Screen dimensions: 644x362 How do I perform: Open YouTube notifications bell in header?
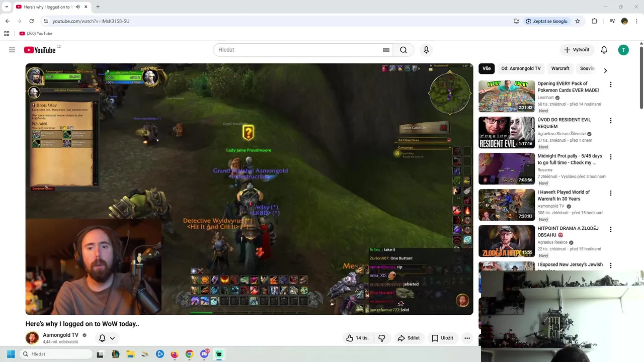(x=604, y=50)
